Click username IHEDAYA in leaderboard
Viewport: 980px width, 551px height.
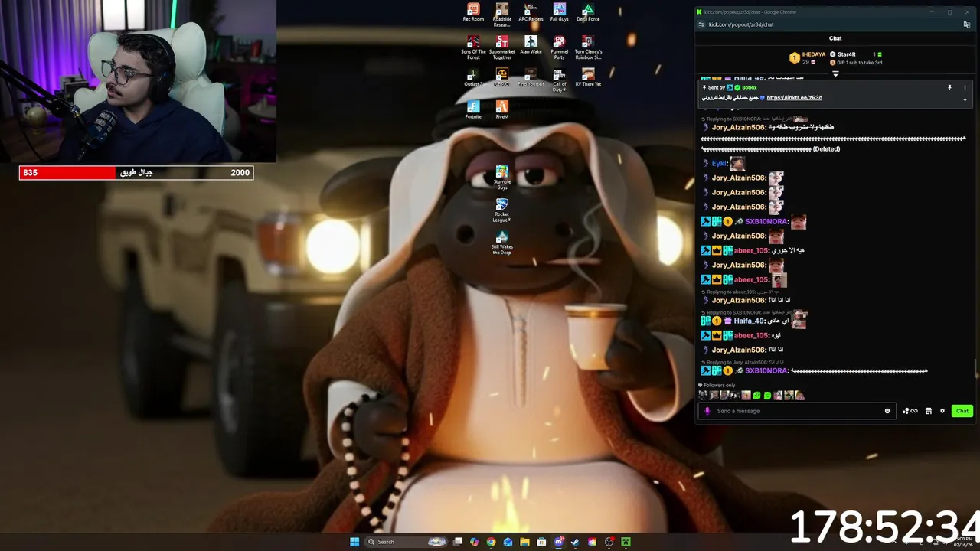click(813, 54)
